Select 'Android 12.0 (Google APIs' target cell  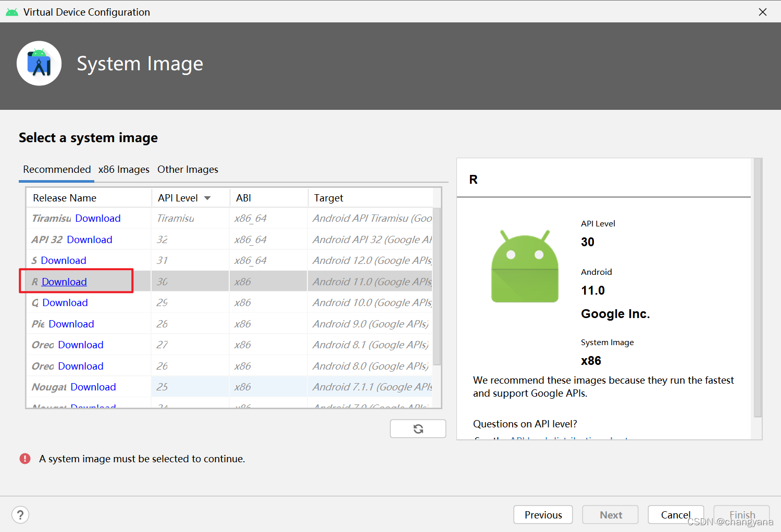pyautogui.click(x=370, y=260)
